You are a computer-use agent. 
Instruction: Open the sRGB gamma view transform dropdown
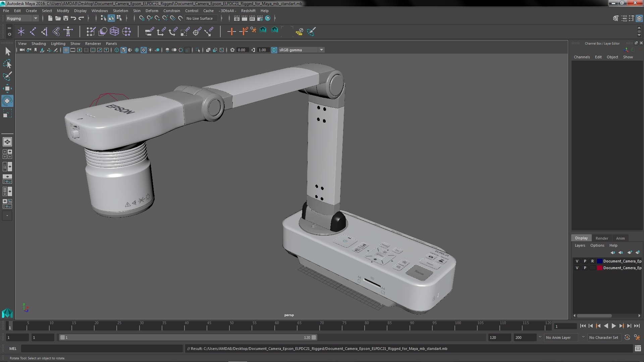click(x=301, y=50)
